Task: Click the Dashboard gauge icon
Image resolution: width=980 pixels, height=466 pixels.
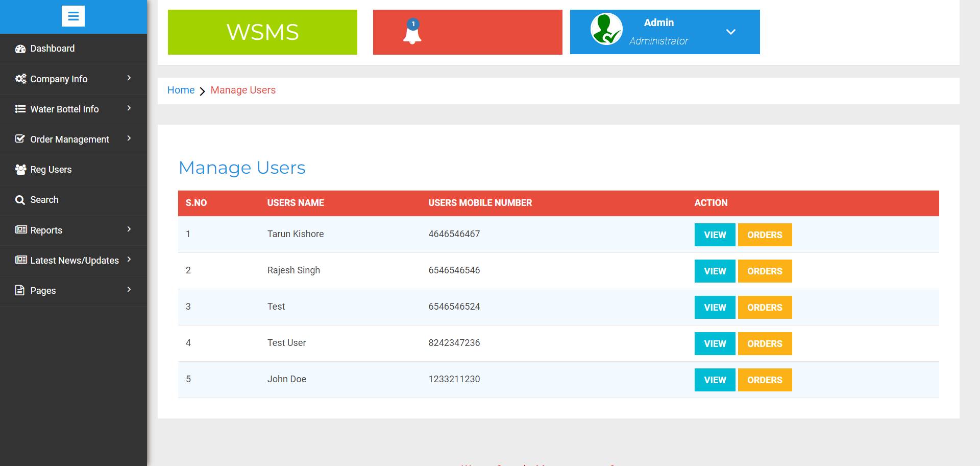Action: click(20, 49)
